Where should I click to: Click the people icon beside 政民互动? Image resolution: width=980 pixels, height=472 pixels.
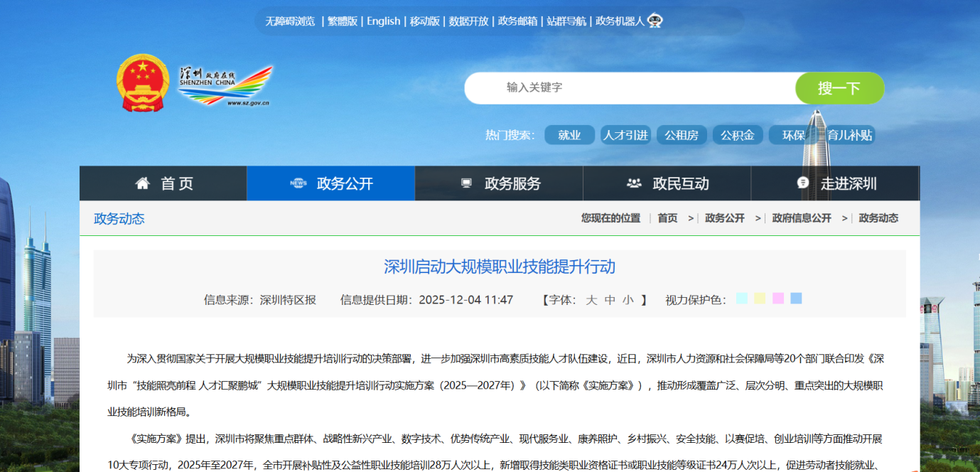click(x=634, y=183)
